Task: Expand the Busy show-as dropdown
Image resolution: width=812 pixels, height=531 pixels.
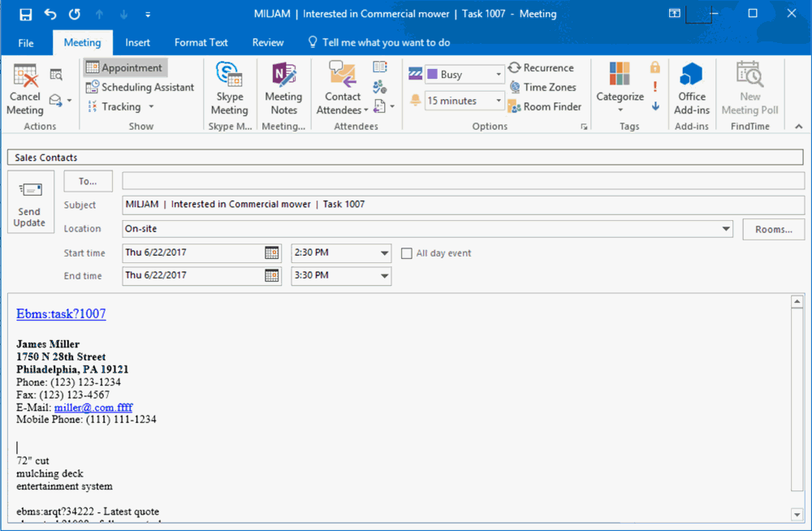Action: (x=499, y=75)
